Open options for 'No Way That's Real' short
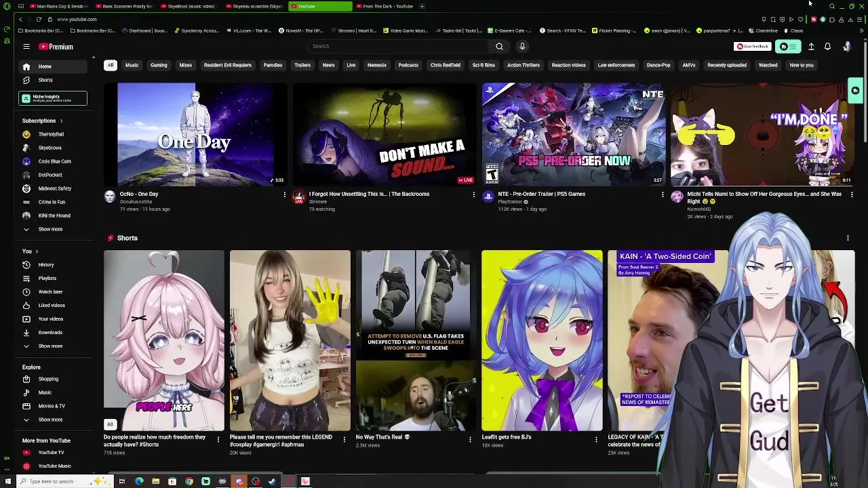Screen dimensions: 868x488 470,439
